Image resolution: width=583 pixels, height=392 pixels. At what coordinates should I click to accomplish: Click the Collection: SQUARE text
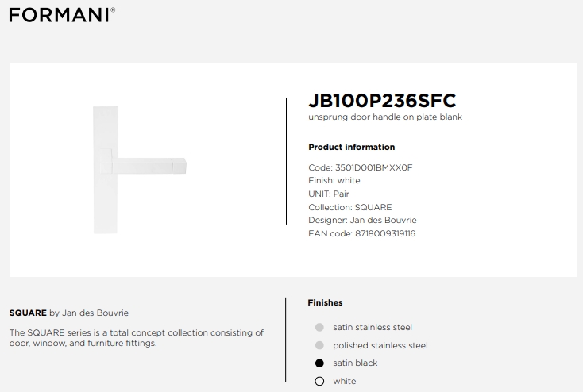349,207
